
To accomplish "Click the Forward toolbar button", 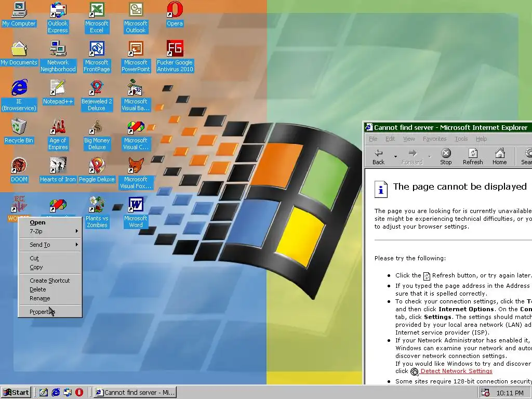I will tap(412, 157).
